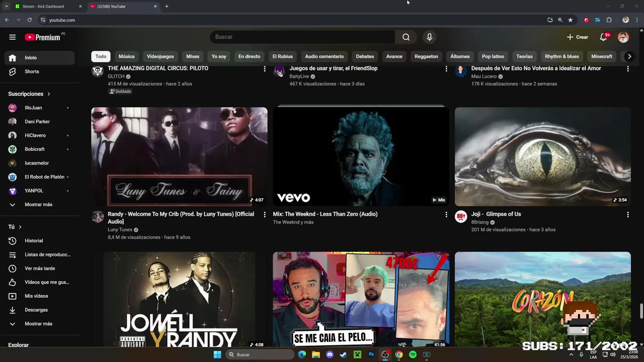Open YANPOL subscription channel
644x362 pixels.
coord(39,191)
